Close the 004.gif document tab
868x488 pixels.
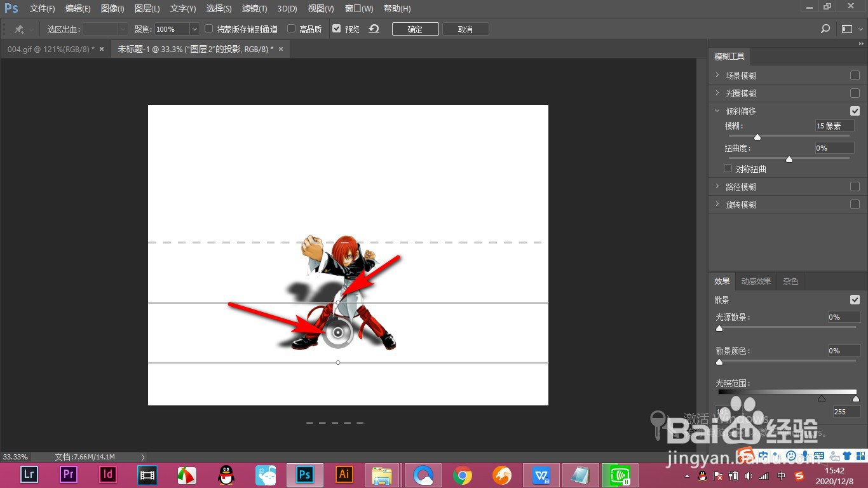(102, 49)
